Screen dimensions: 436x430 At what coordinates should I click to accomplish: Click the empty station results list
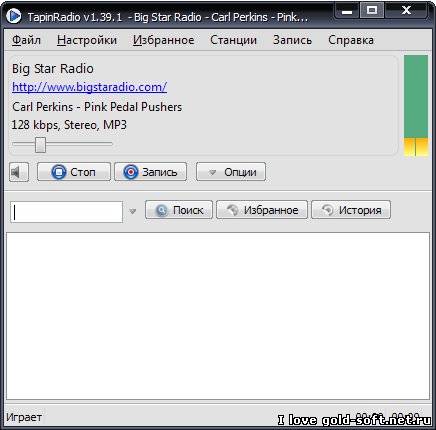[x=218, y=316]
